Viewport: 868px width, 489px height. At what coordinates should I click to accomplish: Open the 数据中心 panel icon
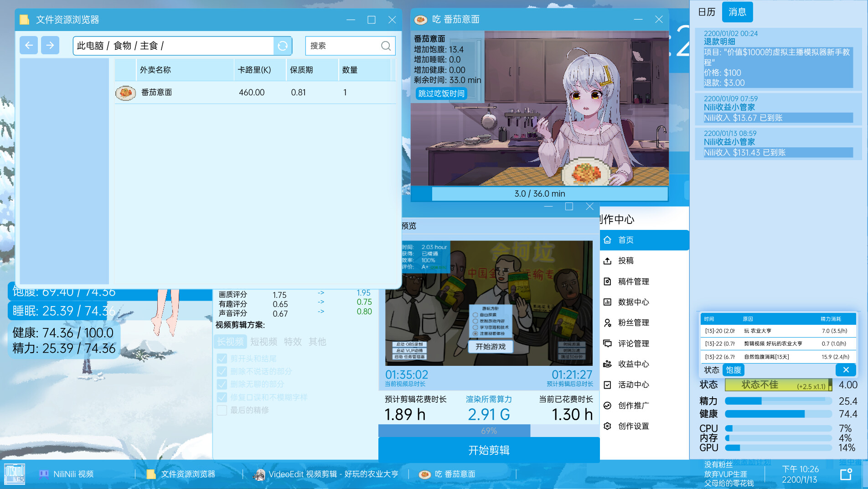point(608,302)
